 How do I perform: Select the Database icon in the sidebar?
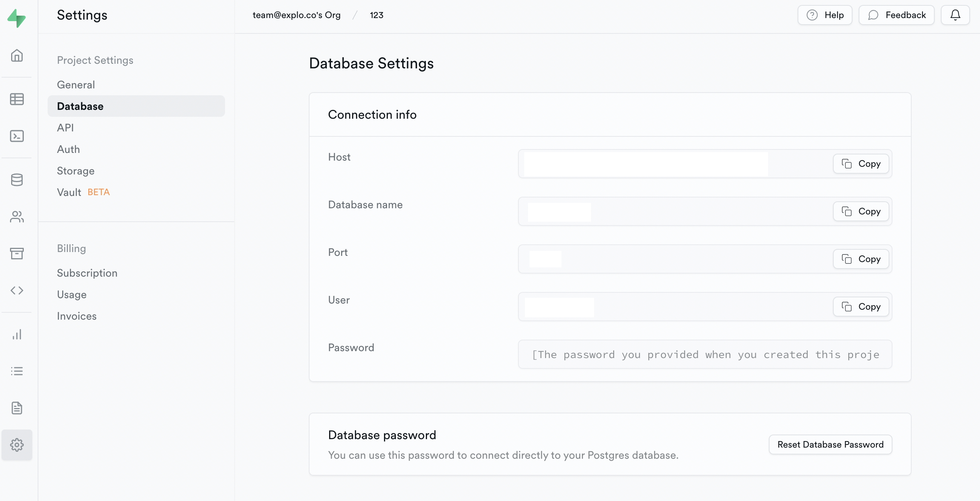(x=17, y=179)
